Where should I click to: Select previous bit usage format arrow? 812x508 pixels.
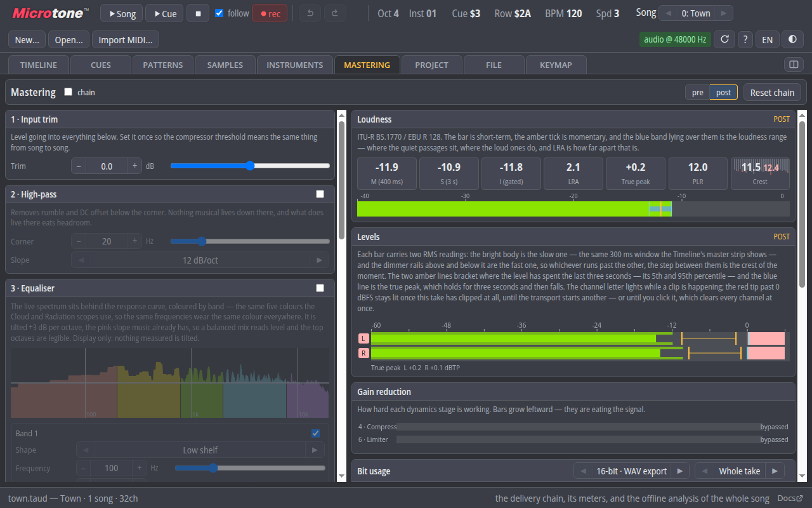click(x=583, y=471)
